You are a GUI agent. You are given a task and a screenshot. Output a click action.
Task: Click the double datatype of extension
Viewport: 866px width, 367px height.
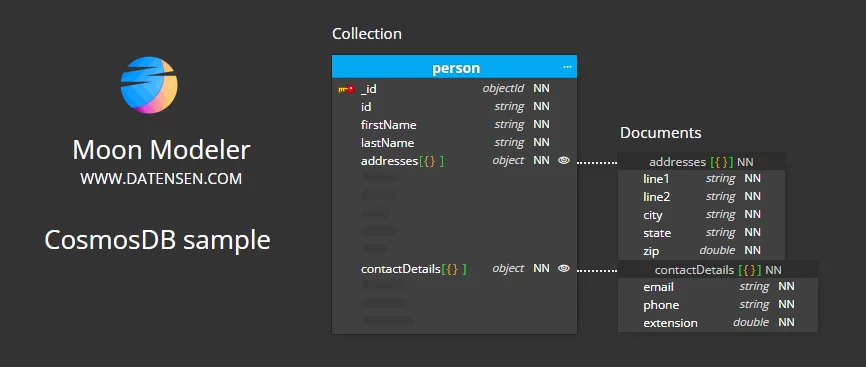751,322
